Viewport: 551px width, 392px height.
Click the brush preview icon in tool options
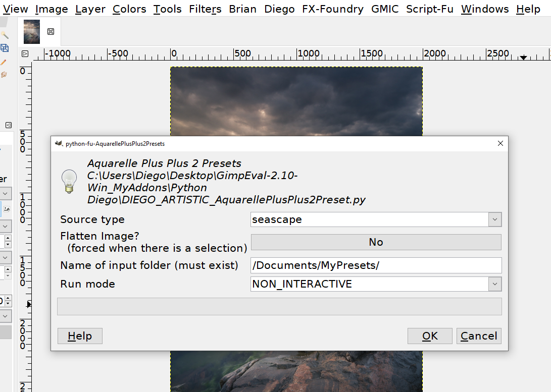click(7, 209)
